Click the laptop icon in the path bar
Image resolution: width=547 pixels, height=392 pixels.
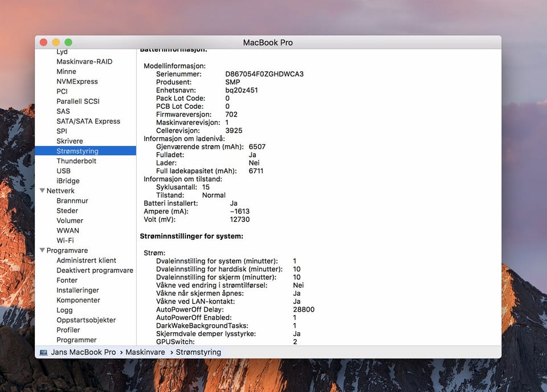click(43, 353)
